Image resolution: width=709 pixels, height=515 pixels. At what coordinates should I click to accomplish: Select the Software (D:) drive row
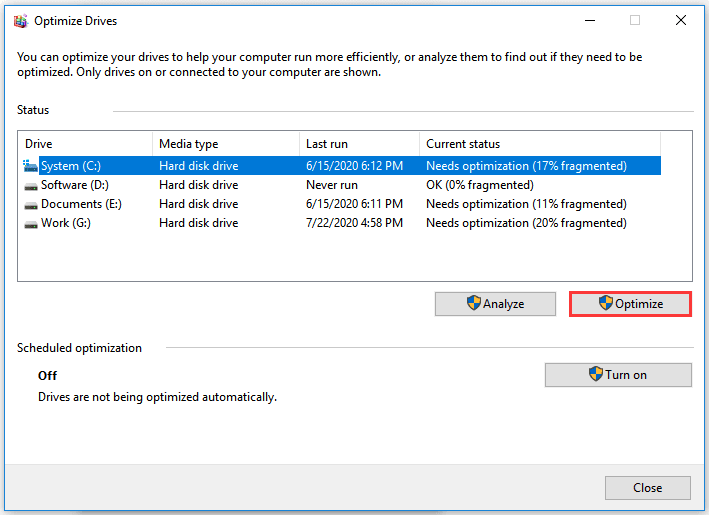point(75,185)
